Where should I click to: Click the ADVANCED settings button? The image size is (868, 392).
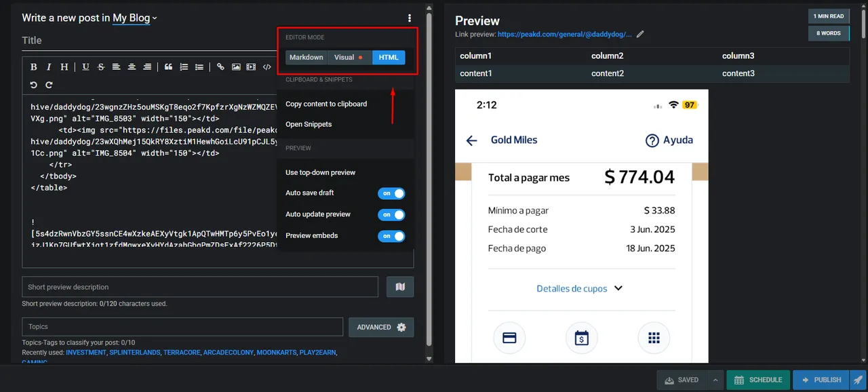pyautogui.click(x=381, y=327)
